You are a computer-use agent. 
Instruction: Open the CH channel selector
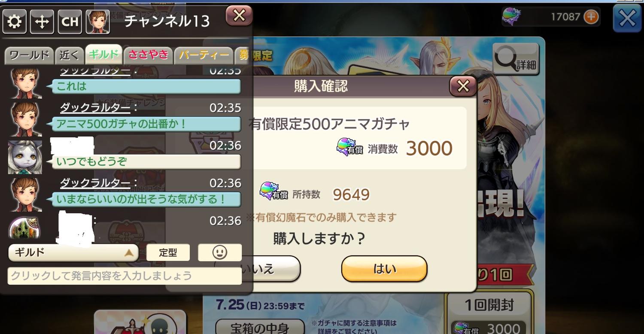click(x=70, y=22)
